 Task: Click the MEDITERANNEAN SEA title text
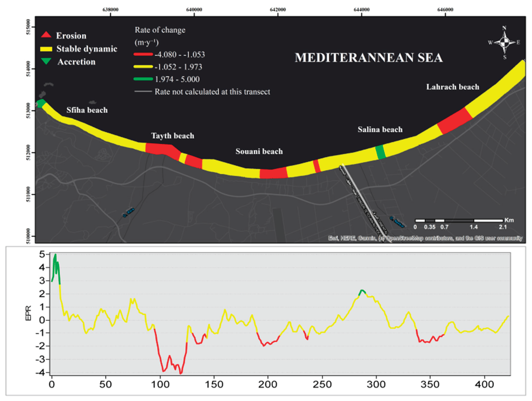(x=369, y=58)
